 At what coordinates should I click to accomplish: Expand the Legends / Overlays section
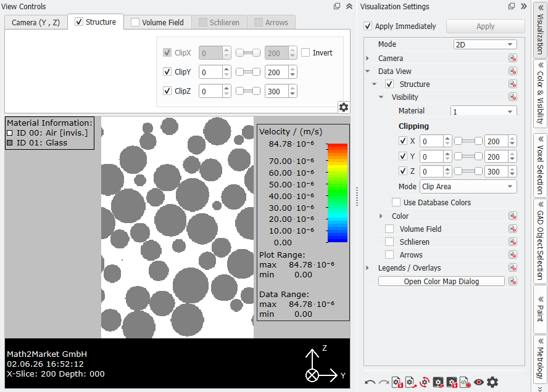click(368, 267)
